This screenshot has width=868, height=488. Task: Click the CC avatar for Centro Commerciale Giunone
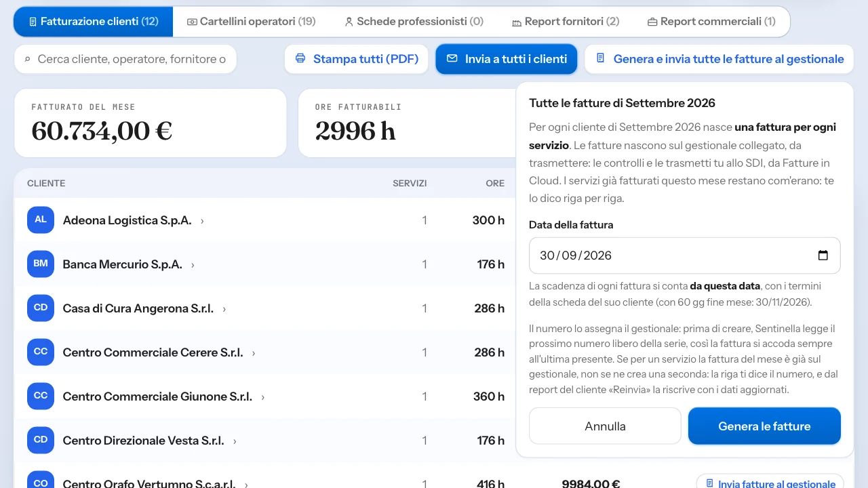tap(41, 396)
